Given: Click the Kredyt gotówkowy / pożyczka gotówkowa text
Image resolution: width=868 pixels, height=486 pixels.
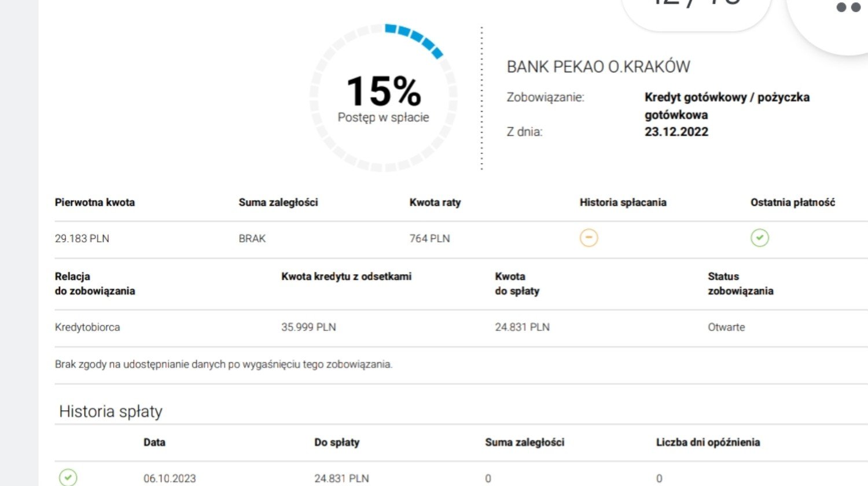Looking at the screenshot, I should pyautogui.click(x=727, y=106).
